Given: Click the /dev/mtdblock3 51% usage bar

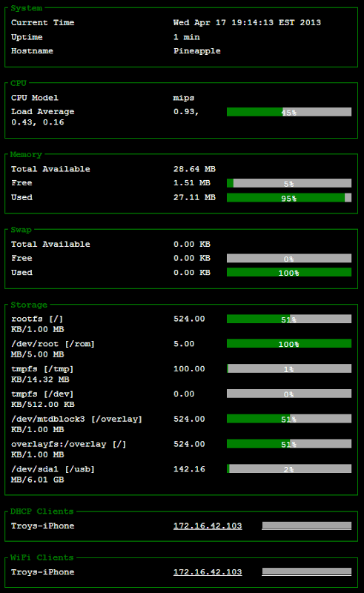Looking at the screenshot, I should point(289,419).
